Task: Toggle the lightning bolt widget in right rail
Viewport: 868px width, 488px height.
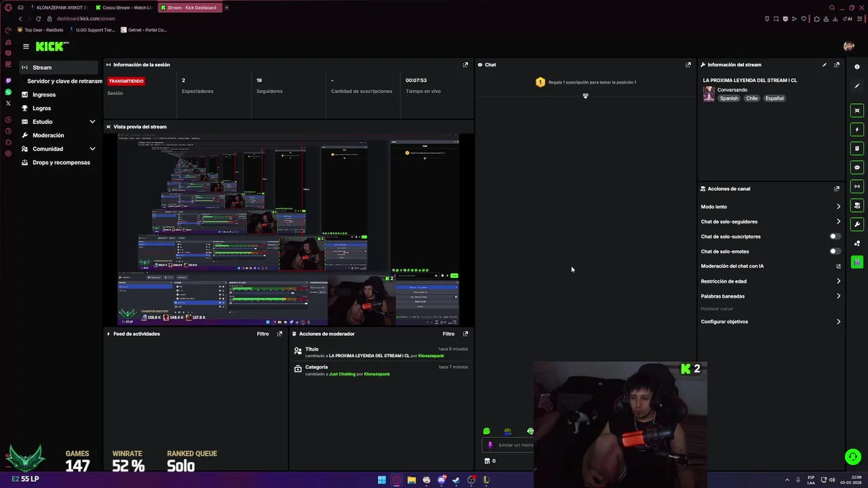Action: 857,129
